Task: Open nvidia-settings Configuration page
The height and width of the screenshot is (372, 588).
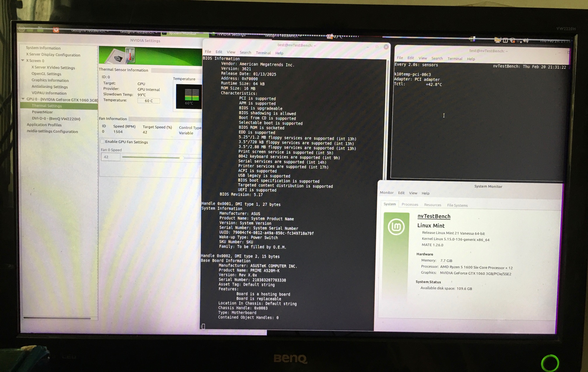Action: (x=52, y=131)
